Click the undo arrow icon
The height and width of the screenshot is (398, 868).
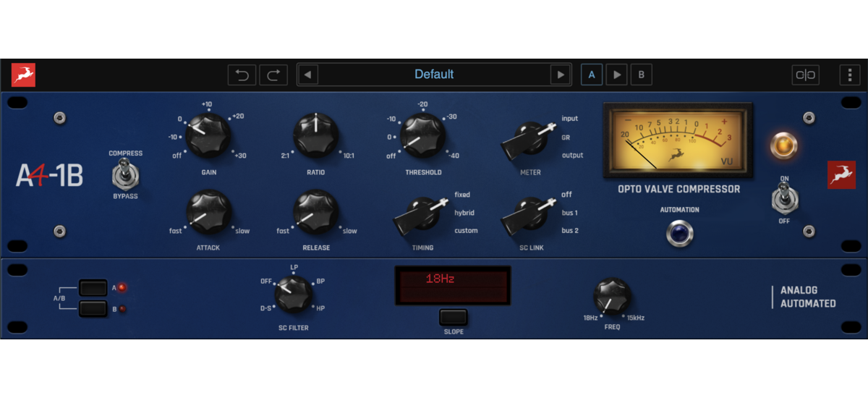point(242,75)
